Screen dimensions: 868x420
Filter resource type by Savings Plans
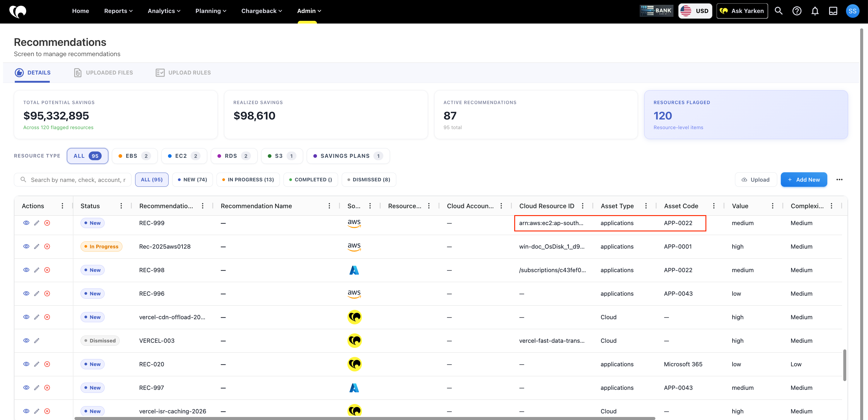(348, 156)
